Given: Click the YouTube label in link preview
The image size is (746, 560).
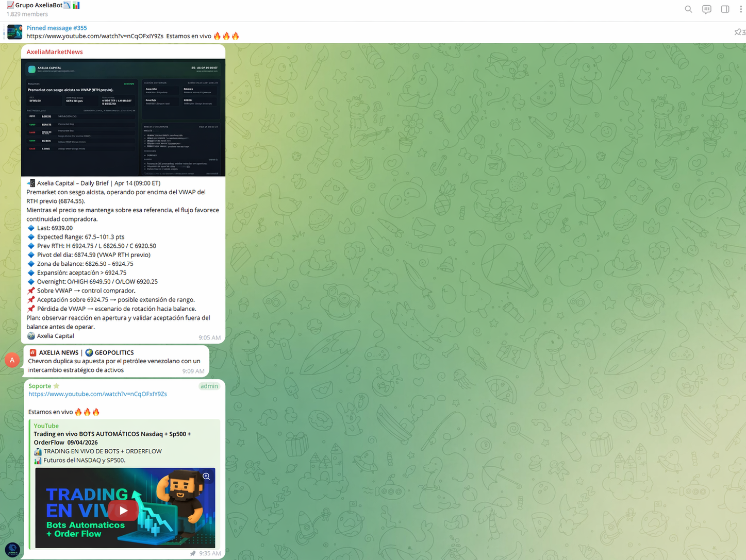Looking at the screenshot, I should [x=46, y=426].
